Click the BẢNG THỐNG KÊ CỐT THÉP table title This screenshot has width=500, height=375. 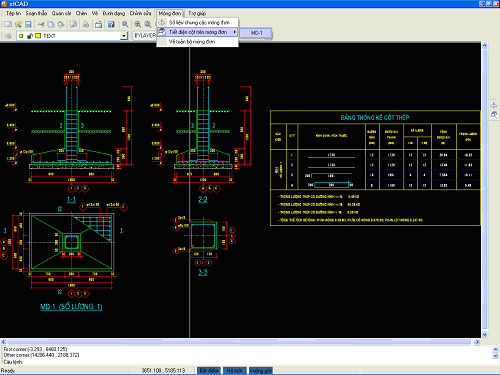[x=375, y=117]
